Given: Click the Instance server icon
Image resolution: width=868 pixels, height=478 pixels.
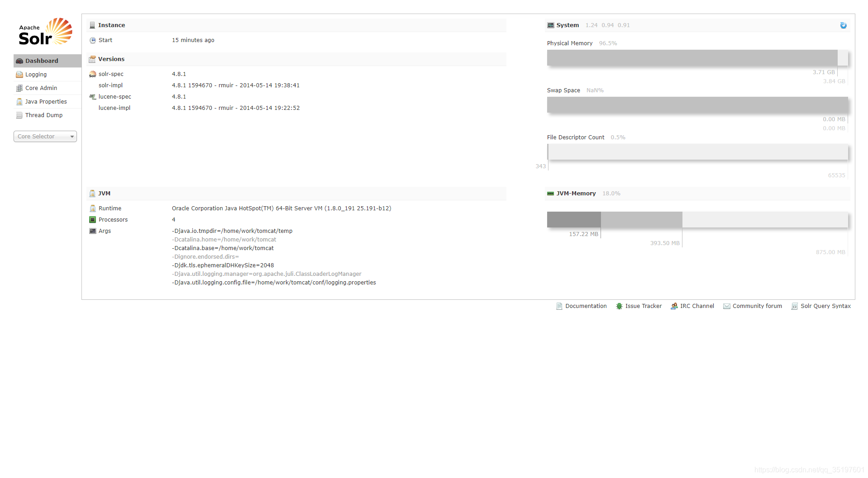Looking at the screenshot, I should (92, 25).
